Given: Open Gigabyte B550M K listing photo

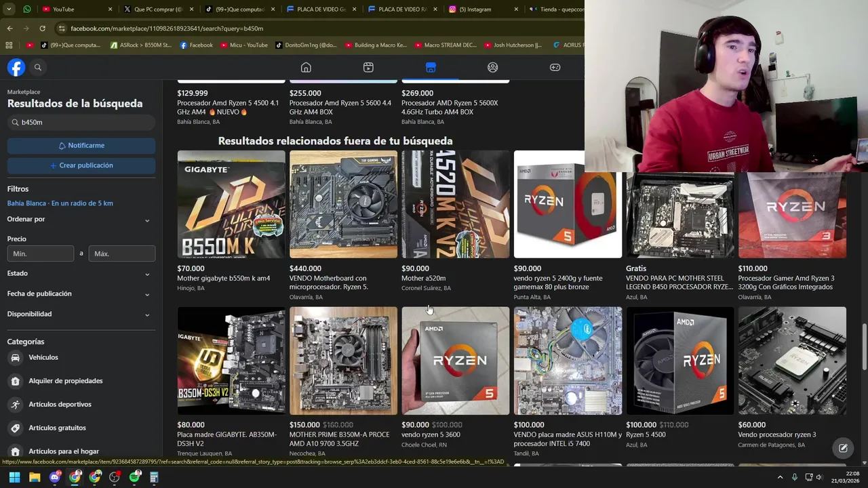Looking at the screenshot, I should (231, 204).
